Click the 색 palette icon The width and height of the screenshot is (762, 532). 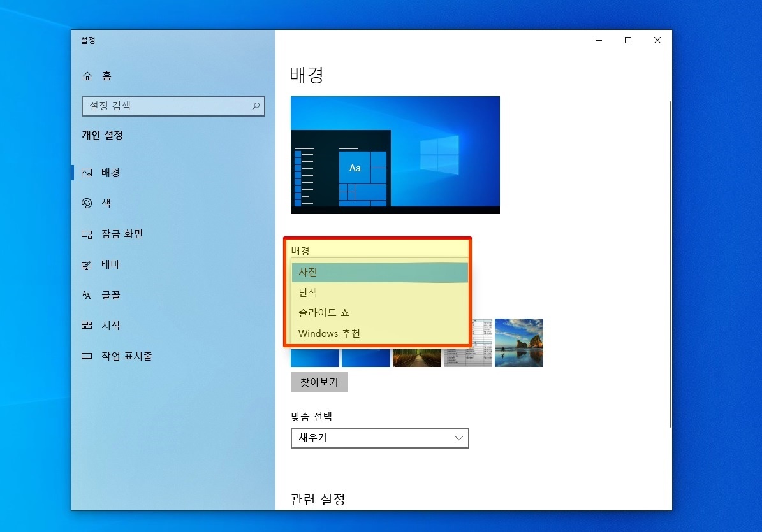click(87, 203)
